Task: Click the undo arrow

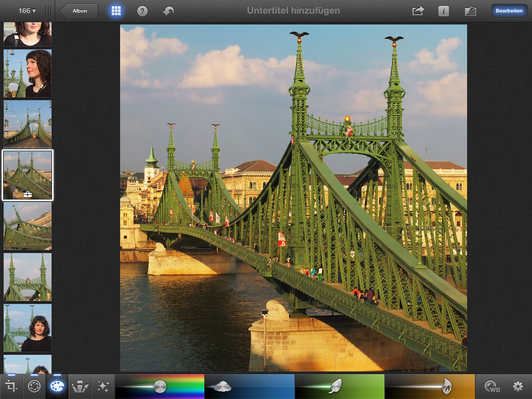Action: [168, 11]
